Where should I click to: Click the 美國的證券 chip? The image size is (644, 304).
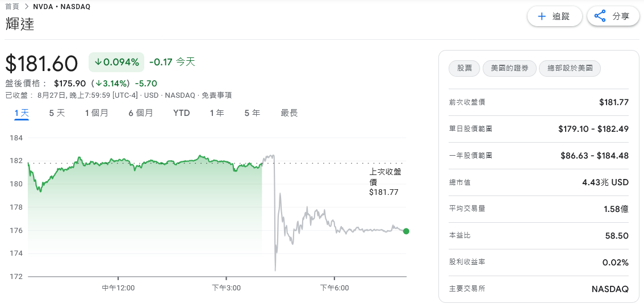tap(509, 69)
